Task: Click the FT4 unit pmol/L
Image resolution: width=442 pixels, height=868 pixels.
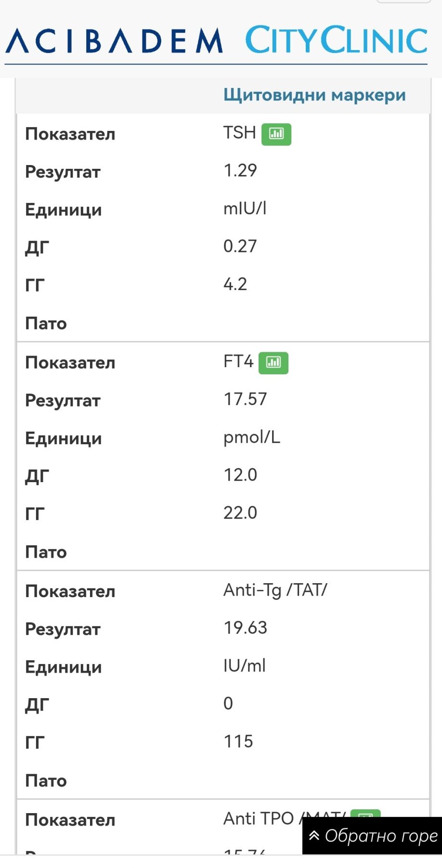Action: click(x=252, y=437)
